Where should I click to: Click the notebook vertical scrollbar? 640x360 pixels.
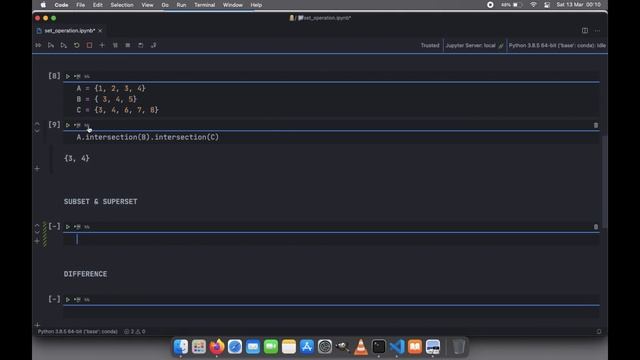[x=604, y=182]
